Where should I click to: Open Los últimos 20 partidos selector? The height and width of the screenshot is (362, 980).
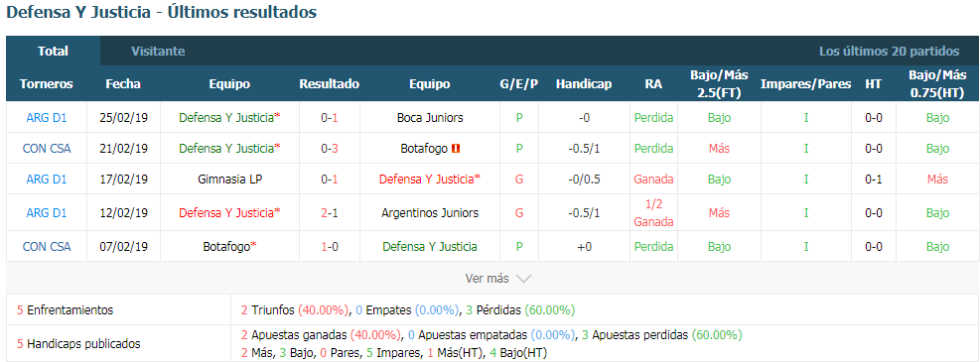click(889, 52)
